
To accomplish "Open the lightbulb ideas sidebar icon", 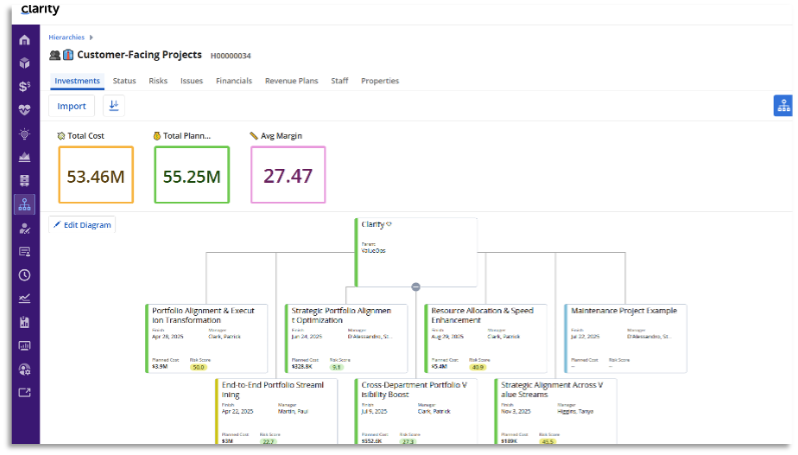I will click(x=24, y=134).
